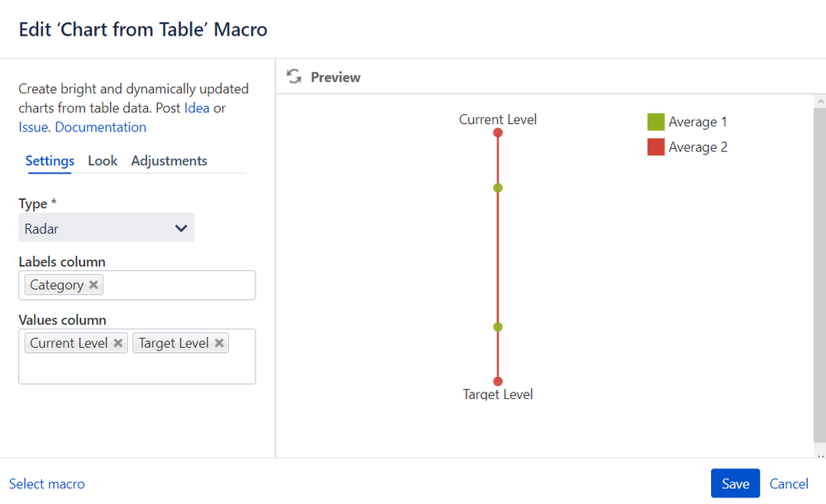
Task: Open the Documentation link
Action: 100,127
